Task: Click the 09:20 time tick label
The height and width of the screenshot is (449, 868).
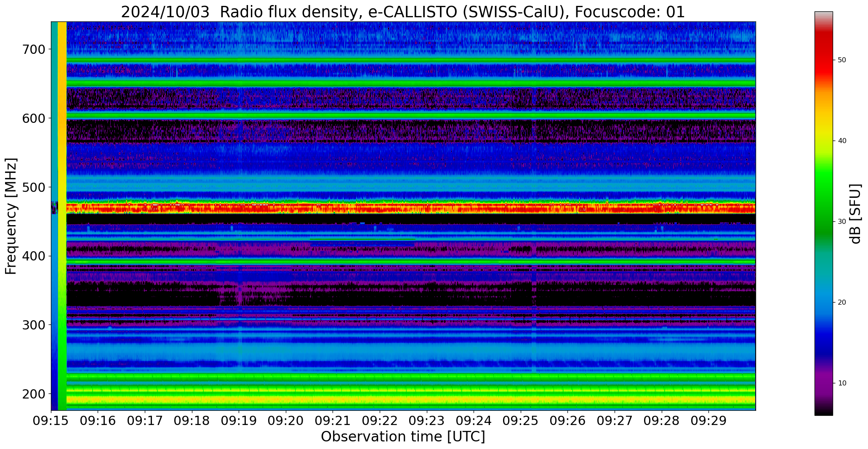Action: pos(286,421)
